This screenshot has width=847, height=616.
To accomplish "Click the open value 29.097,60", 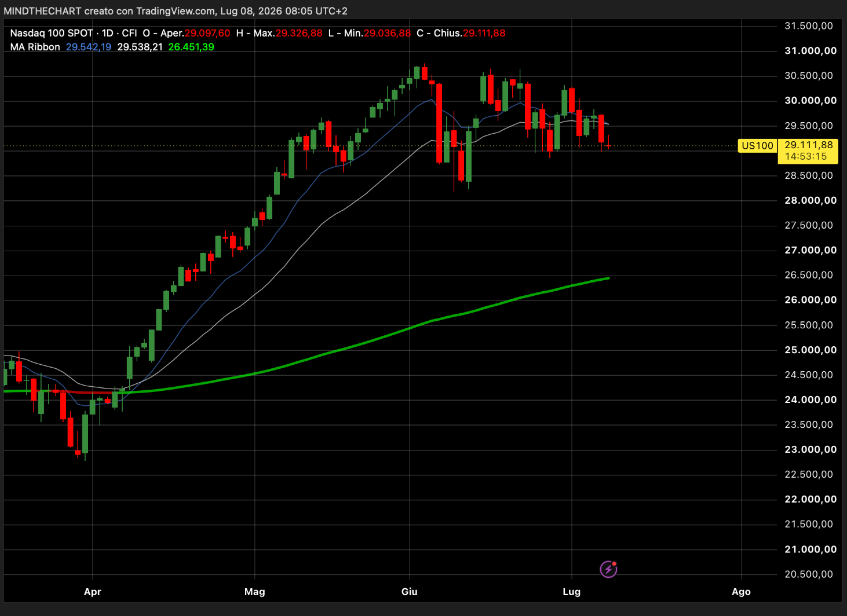I will coord(207,33).
